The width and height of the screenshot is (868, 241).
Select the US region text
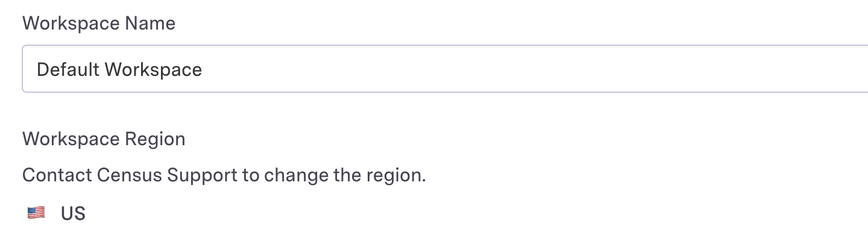[73, 213]
